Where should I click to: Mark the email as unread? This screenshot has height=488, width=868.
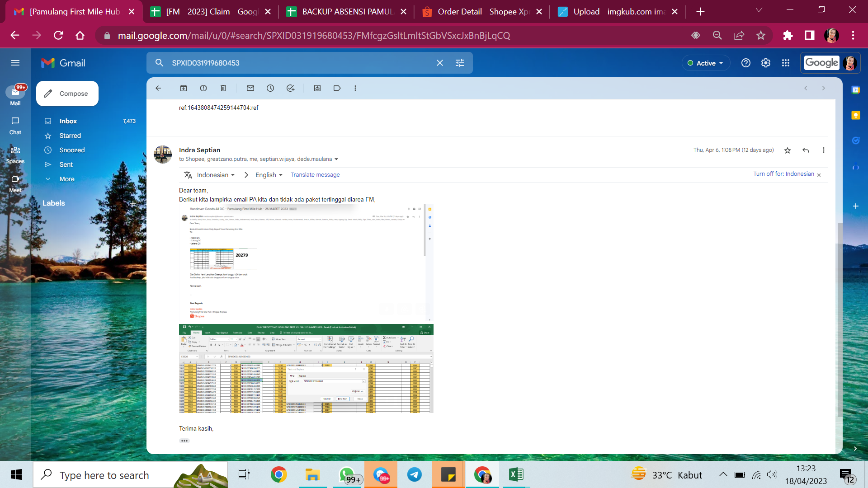point(250,88)
